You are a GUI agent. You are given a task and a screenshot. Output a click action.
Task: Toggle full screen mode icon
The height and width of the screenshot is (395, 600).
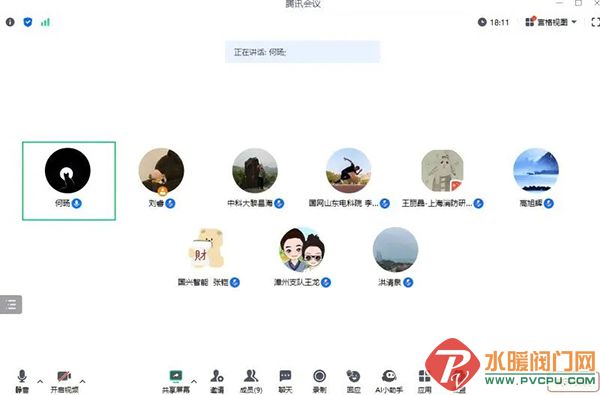click(595, 22)
